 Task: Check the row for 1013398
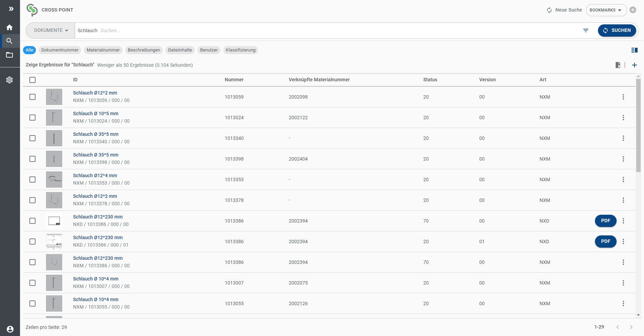point(32,159)
